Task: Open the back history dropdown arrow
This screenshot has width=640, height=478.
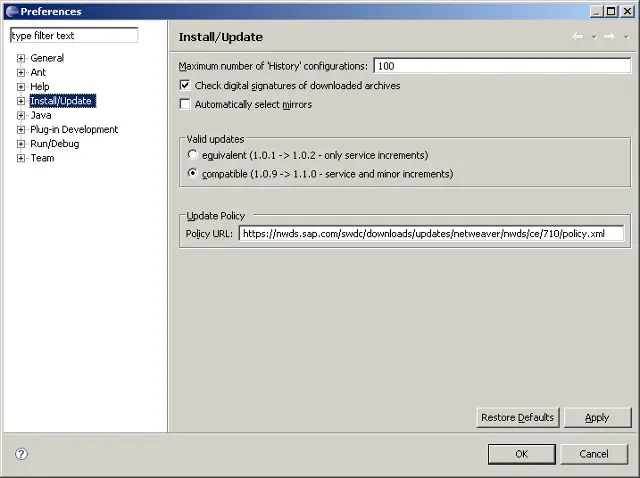Action: coord(594,37)
